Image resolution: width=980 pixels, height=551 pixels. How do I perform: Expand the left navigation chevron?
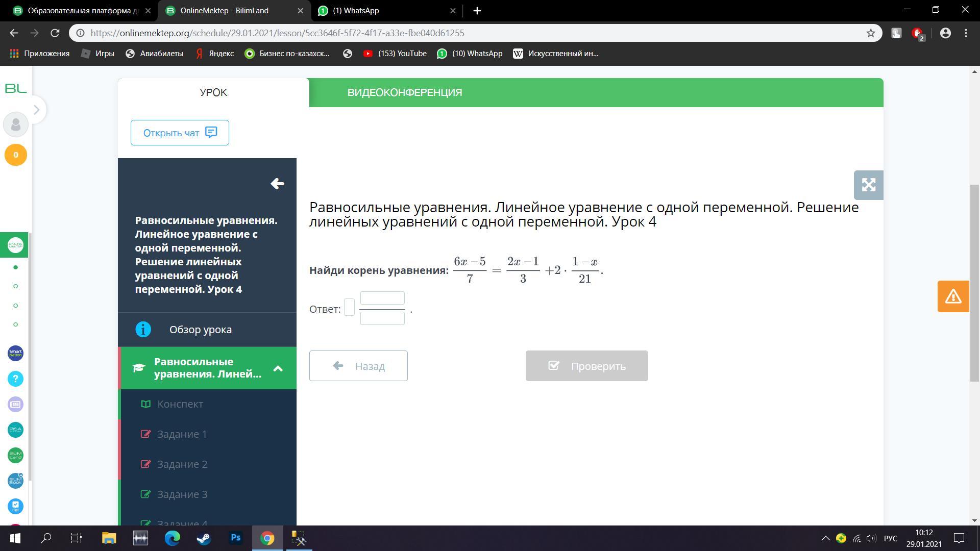[x=36, y=110]
